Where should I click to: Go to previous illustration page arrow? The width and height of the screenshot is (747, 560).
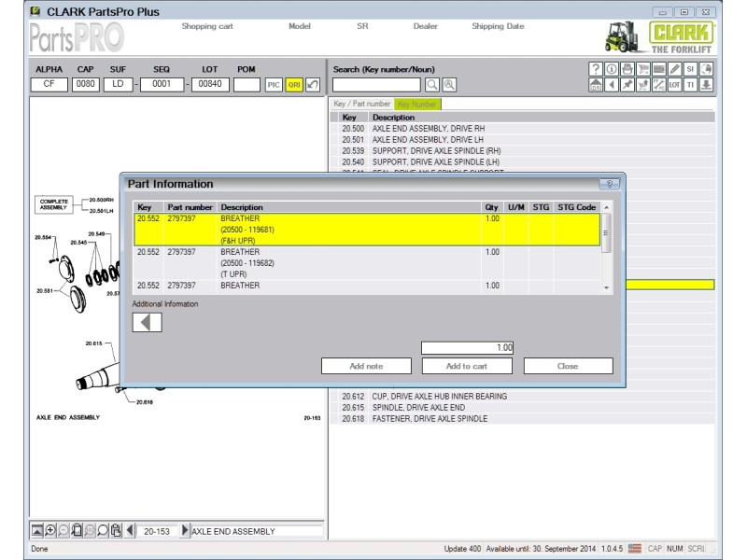coord(130,530)
